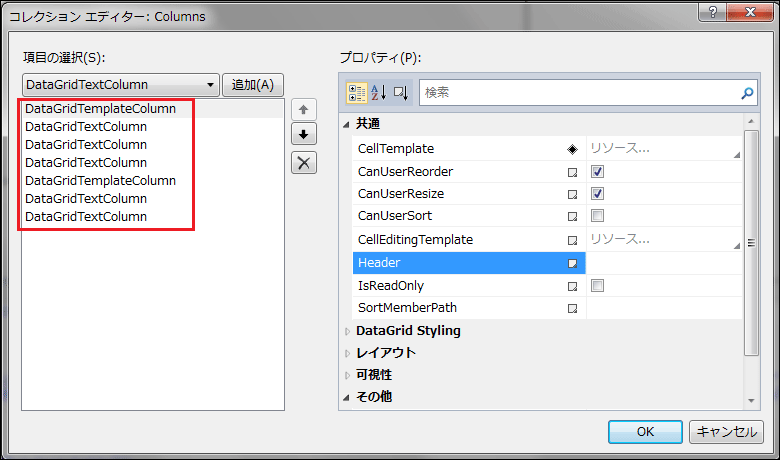Delete selected column with X button
Screen dimensions: 780x460
(x=303, y=163)
